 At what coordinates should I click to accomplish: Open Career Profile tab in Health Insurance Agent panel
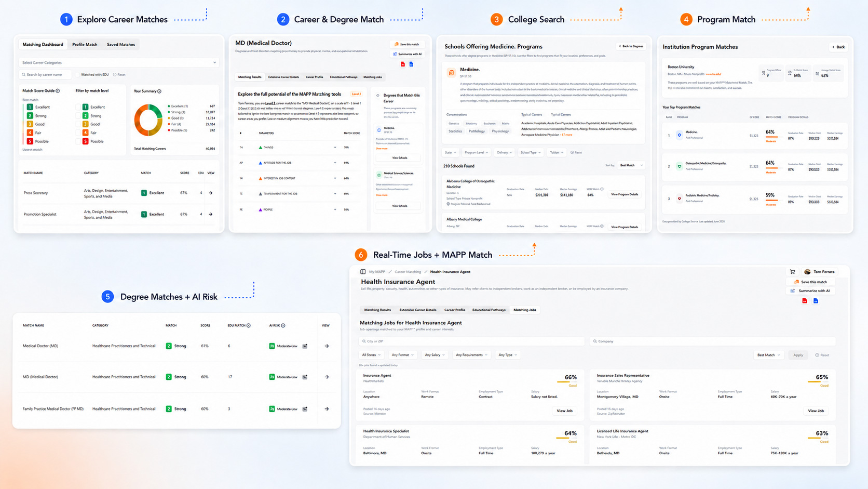[455, 310]
